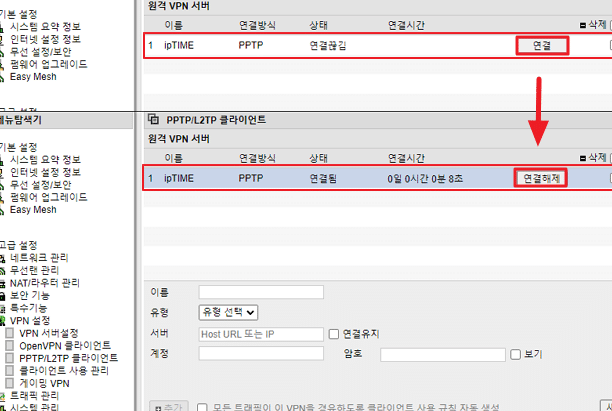Toggle the 보기 show-password checkbox
612x411 pixels.
516,354
